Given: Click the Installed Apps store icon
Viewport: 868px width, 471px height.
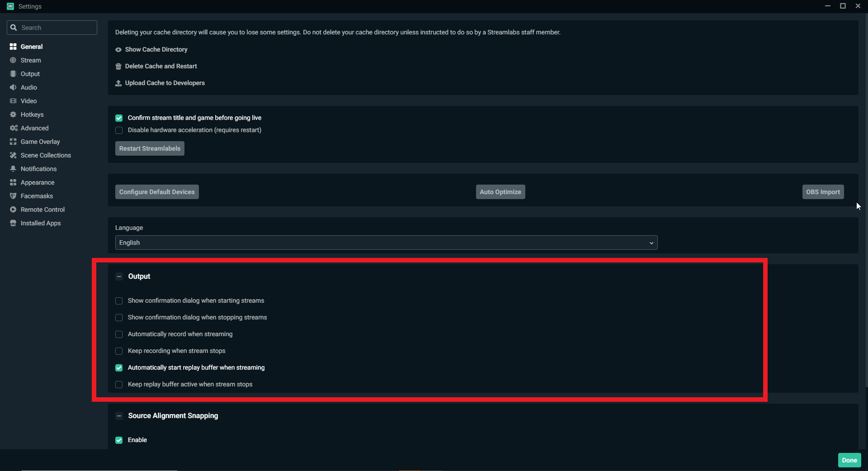Looking at the screenshot, I should 13,223.
